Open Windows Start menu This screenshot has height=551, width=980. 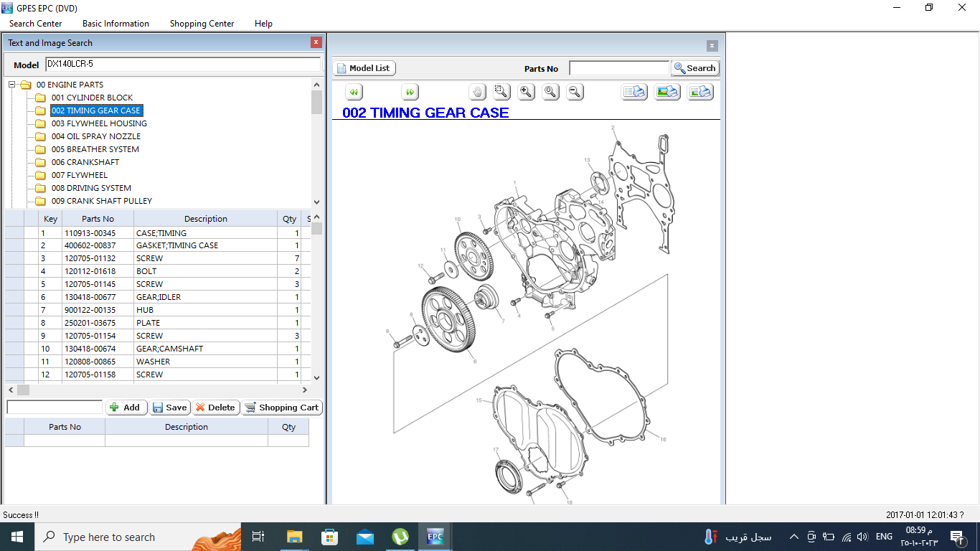pos(17,537)
